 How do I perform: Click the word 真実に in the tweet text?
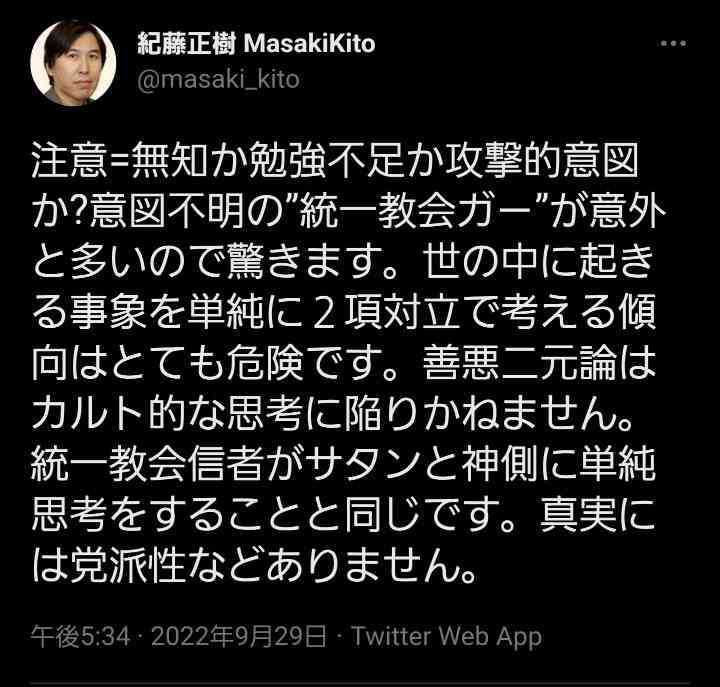point(597,516)
